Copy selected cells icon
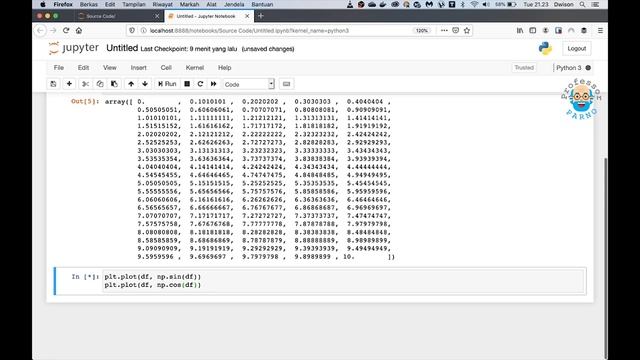This screenshot has width=640, height=360. 100,84
